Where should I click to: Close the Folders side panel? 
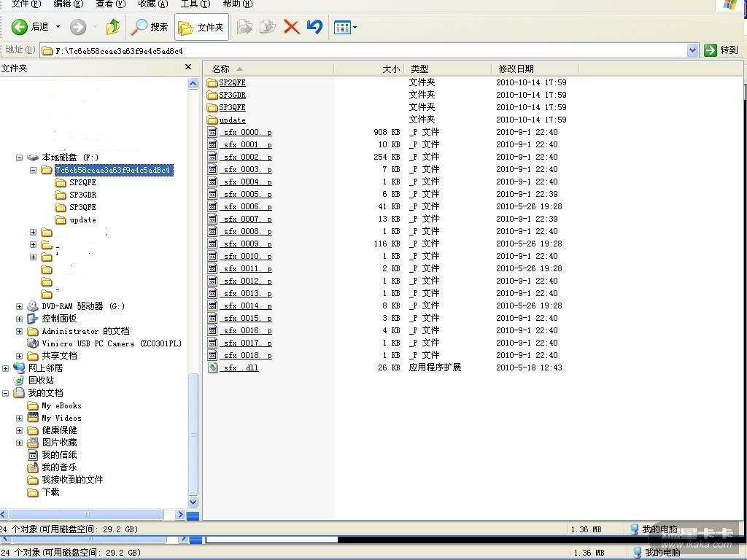click(188, 67)
